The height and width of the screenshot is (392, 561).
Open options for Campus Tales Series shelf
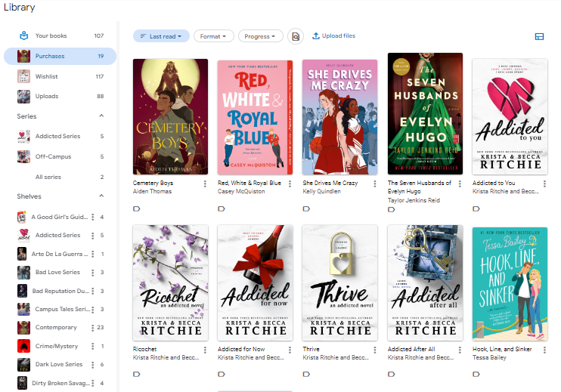coord(93,310)
